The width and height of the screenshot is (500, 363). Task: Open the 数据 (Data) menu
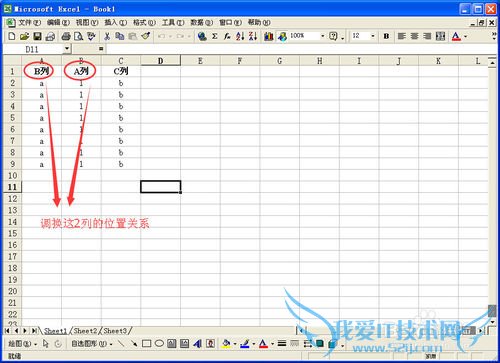tap(202, 23)
